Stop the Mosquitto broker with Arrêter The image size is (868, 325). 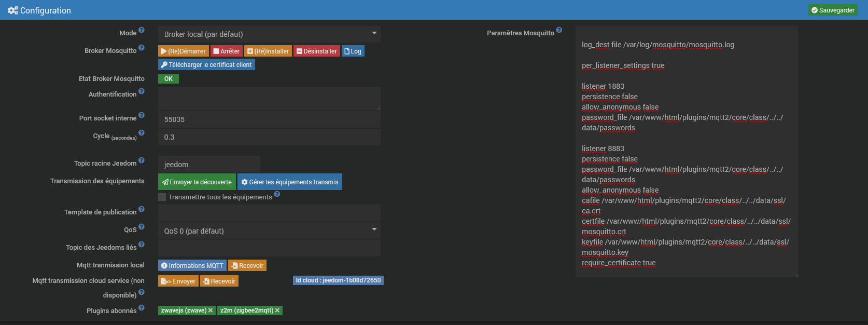coord(227,51)
